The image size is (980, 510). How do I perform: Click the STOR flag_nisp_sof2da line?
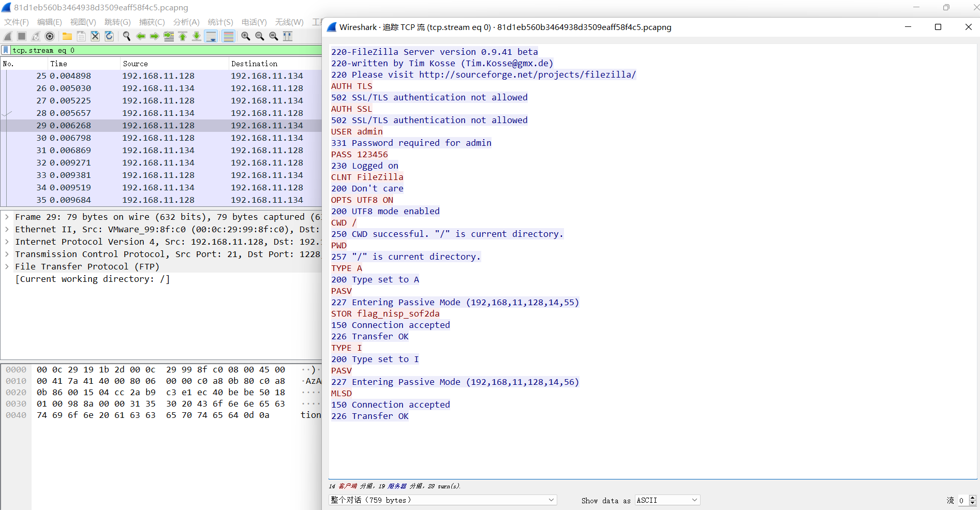coord(385,314)
